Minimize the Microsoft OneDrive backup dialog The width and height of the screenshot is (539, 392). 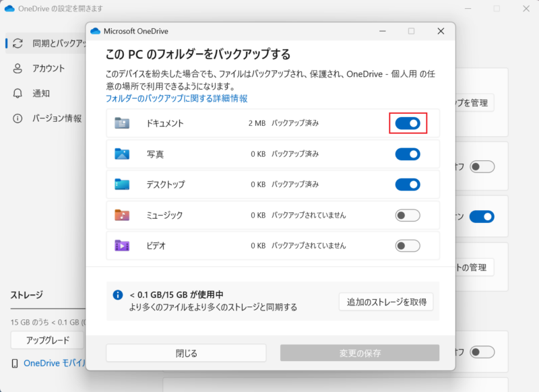click(x=383, y=31)
